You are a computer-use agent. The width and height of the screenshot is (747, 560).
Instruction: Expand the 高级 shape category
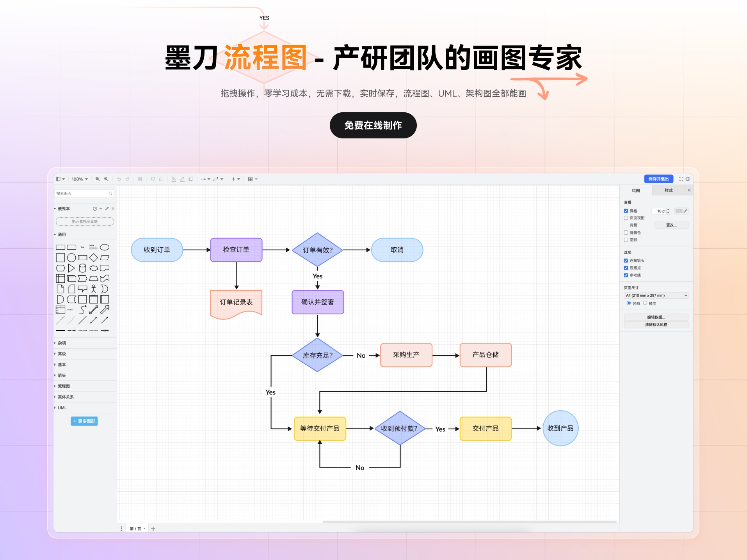point(85,354)
